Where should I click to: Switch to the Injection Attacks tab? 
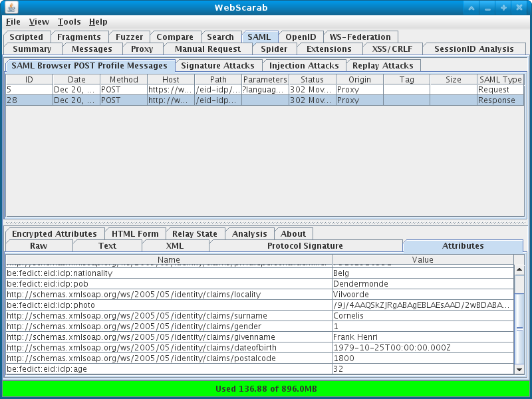304,65
